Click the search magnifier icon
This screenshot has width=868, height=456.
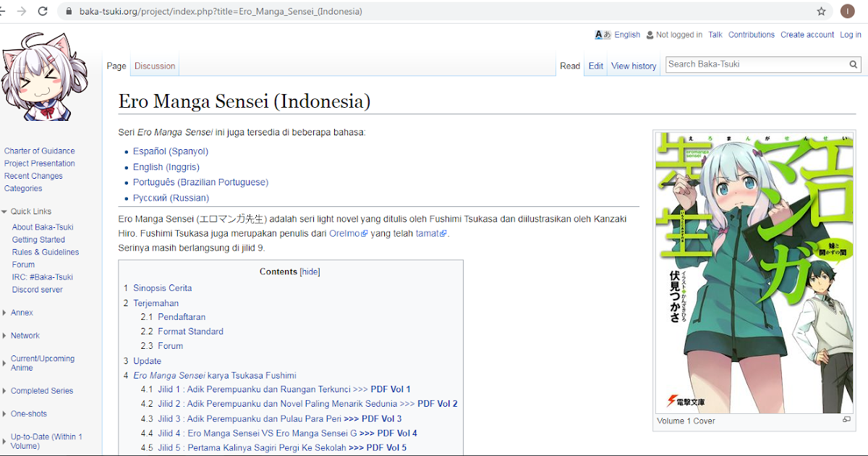(854, 64)
